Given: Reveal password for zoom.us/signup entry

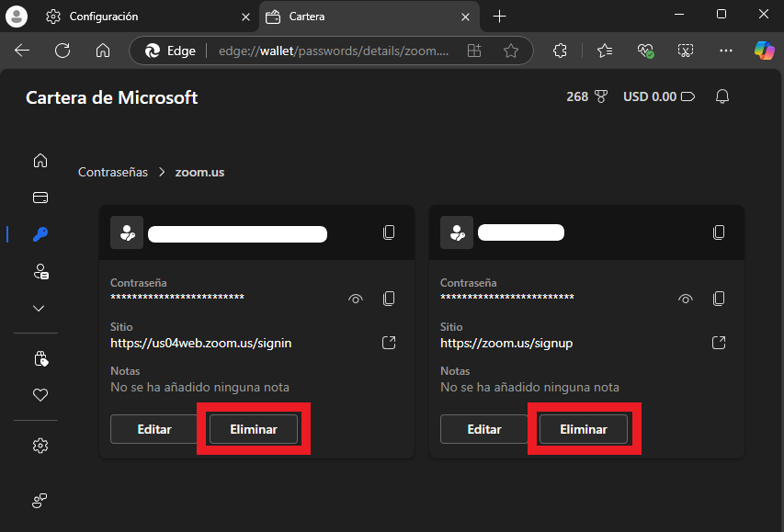Looking at the screenshot, I should [x=686, y=299].
